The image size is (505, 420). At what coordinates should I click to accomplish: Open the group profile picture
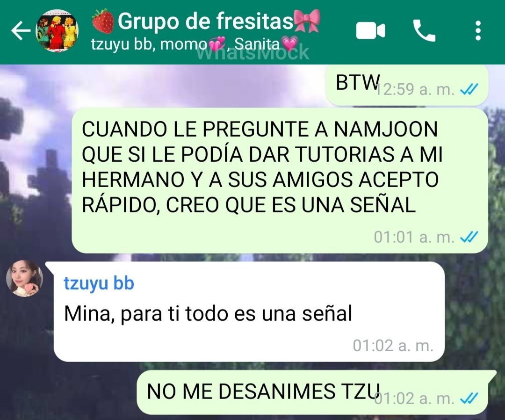(x=58, y=30)
